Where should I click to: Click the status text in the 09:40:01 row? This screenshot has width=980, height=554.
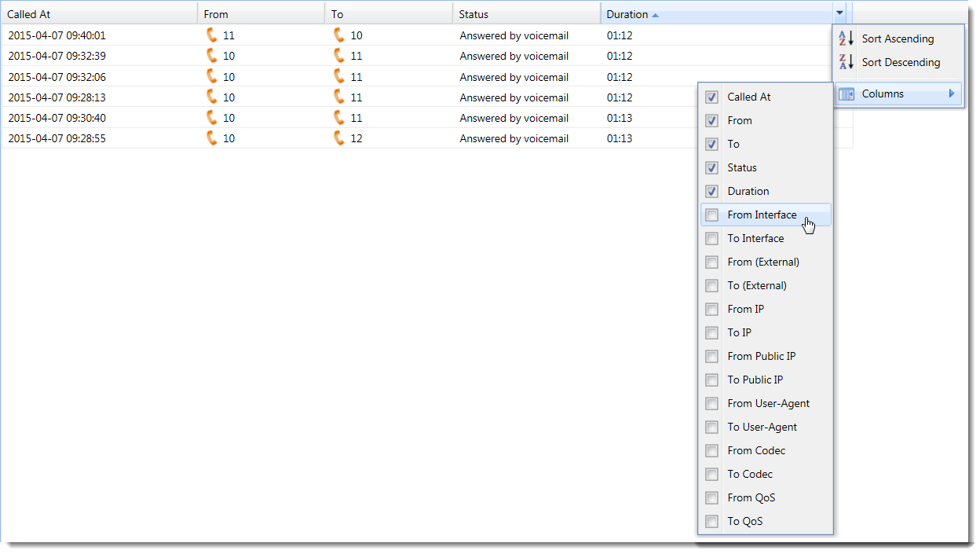tap(514, 35)
